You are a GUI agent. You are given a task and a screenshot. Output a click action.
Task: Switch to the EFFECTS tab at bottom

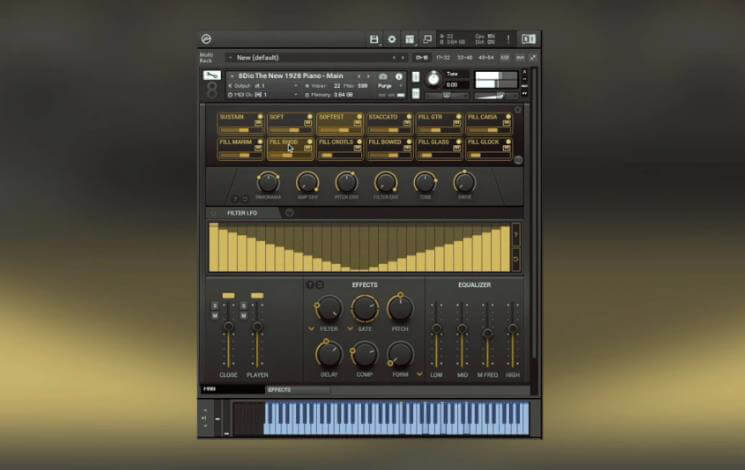point(279,389)
